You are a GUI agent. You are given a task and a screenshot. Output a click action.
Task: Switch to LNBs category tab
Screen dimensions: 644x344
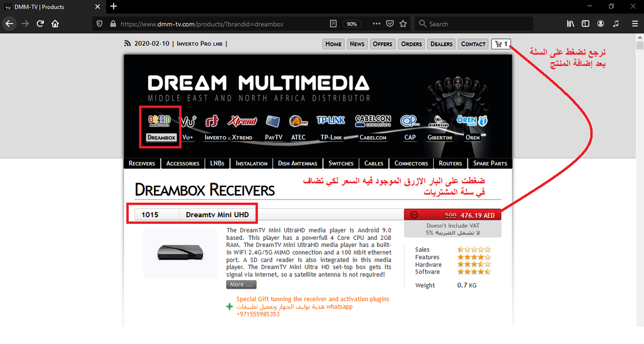click(217, 163)
